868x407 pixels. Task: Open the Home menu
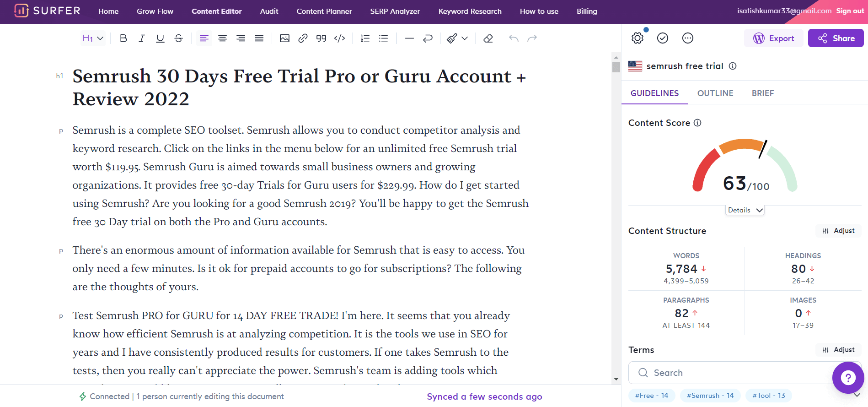[108, 11]
